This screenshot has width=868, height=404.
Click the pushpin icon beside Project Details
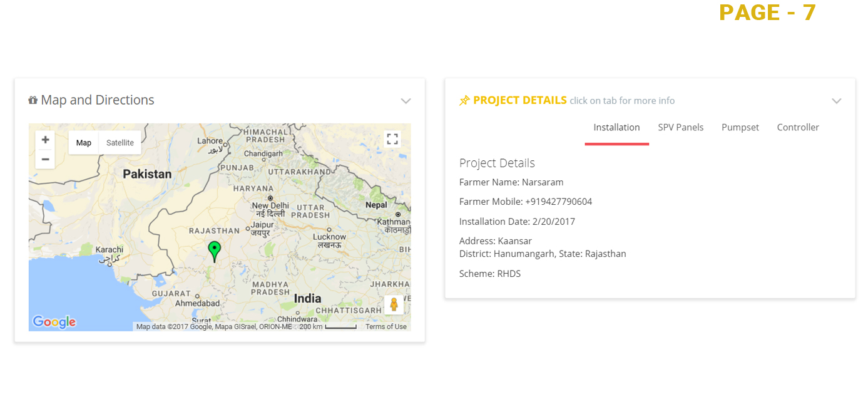[x=464, y=101]
